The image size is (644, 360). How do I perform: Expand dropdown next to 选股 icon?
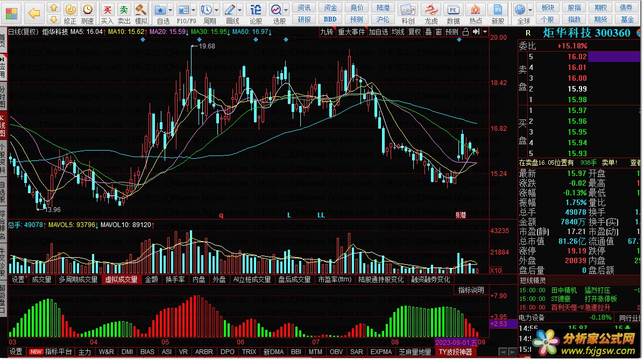(286, 10)
